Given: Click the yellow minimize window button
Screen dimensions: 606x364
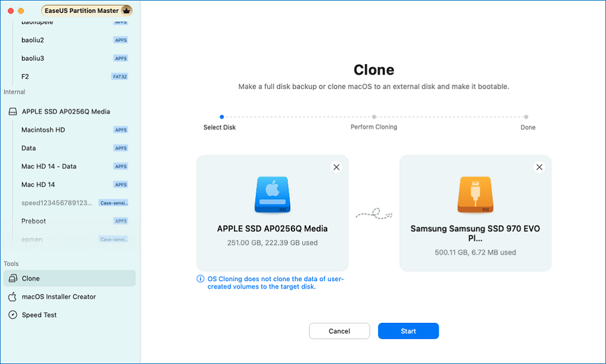Looking at the screenshot, I should tap(21, 11).
